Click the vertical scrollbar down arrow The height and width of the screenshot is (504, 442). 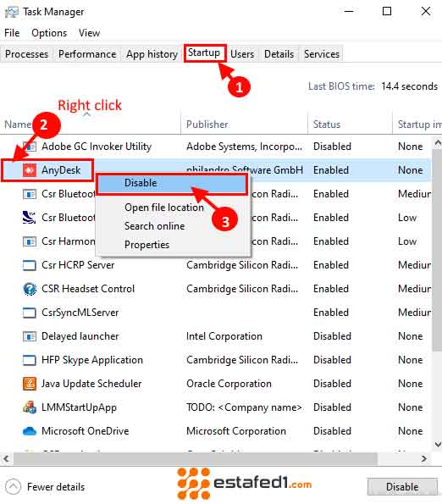[438, 444]
